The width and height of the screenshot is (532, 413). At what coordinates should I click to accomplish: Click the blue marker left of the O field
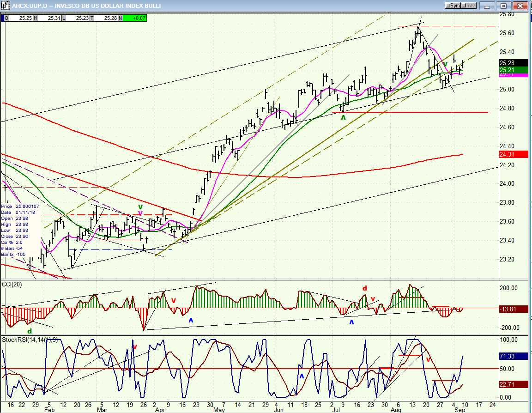point(3,18)
